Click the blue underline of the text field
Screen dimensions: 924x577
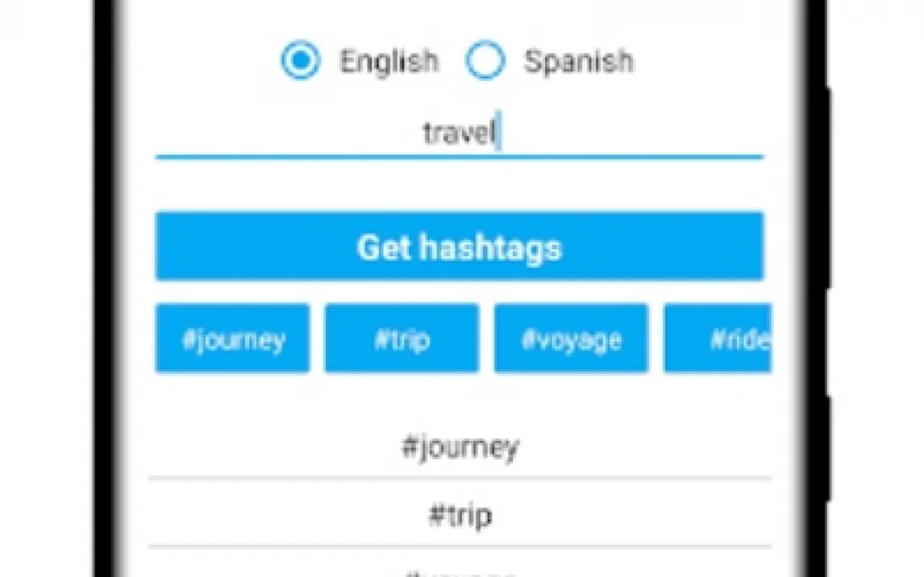coord(459,156)
